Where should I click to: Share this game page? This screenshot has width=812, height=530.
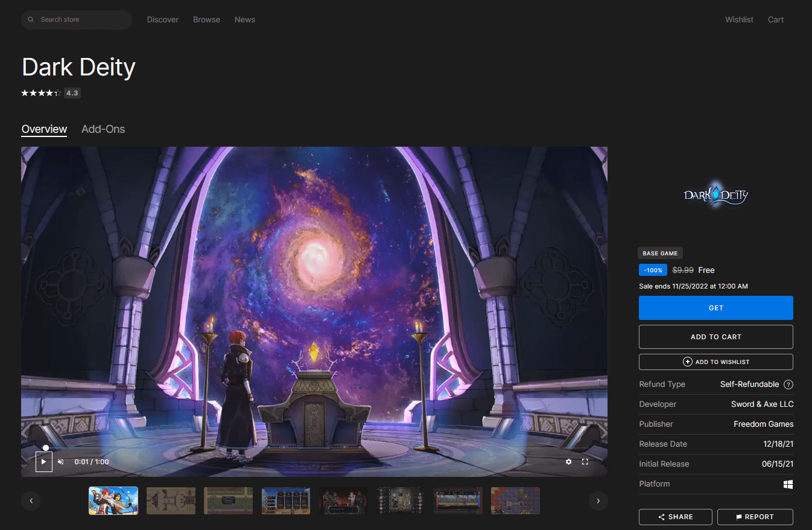[676, 517]
